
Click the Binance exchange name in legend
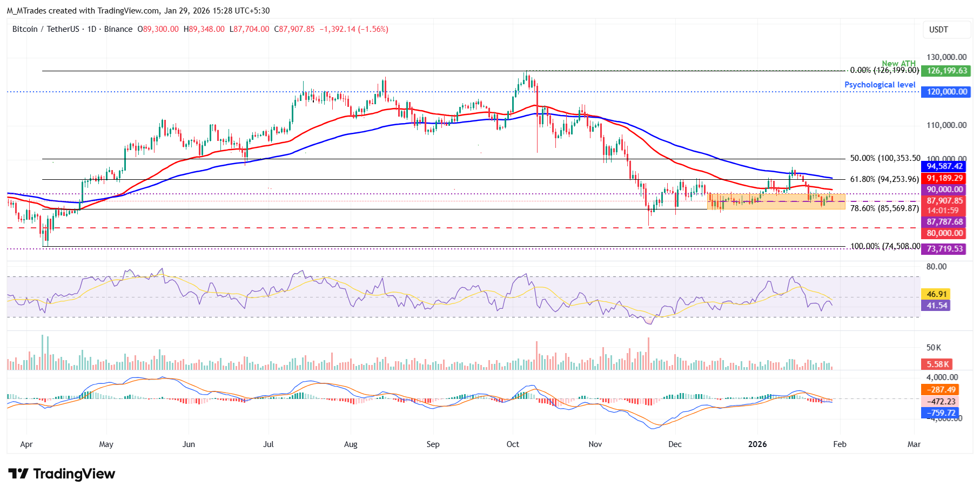[x=120, y=29]
